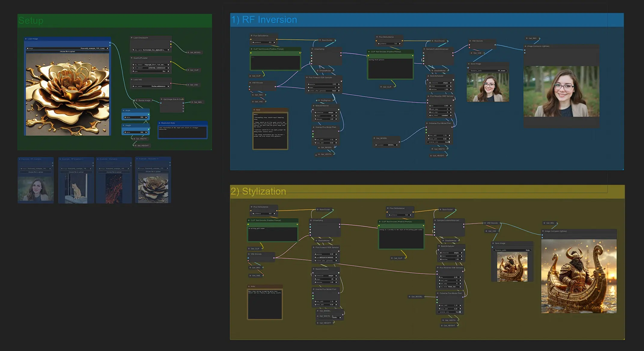Collapse the DualCLIPLoader node using its title dot
This screenshot has height=351, width=644.
132,58
